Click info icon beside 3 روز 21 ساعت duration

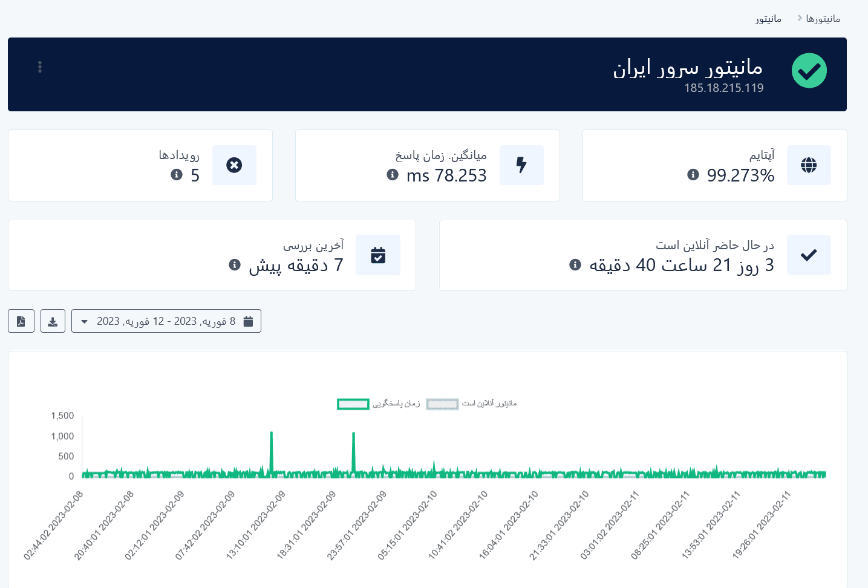tap(575, 265)
